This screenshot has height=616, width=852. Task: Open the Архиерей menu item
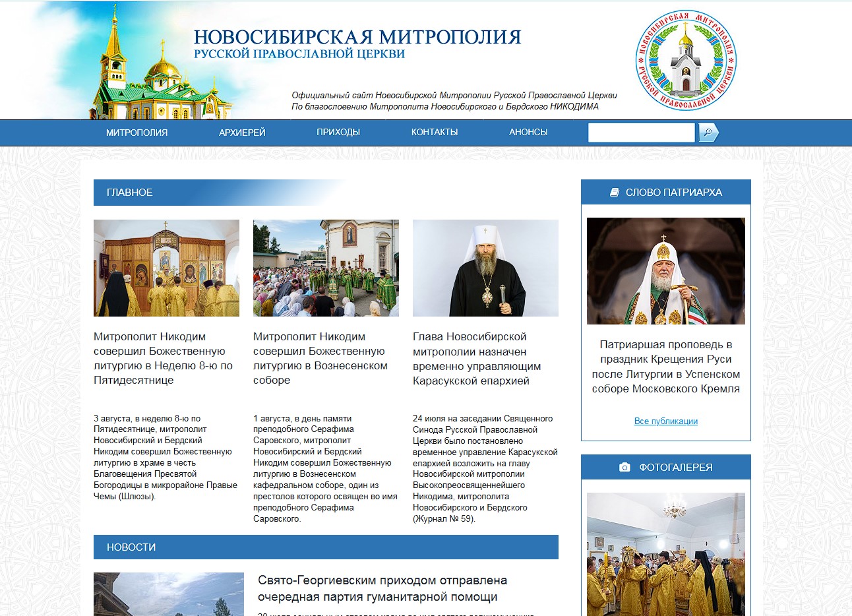coord(242,133)
